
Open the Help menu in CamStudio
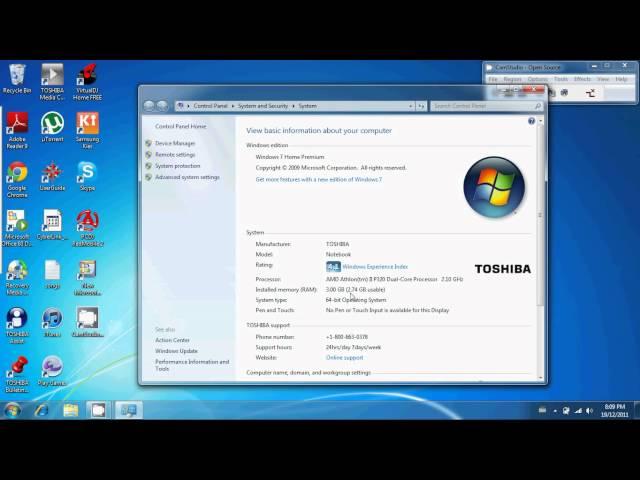(621, 79)
